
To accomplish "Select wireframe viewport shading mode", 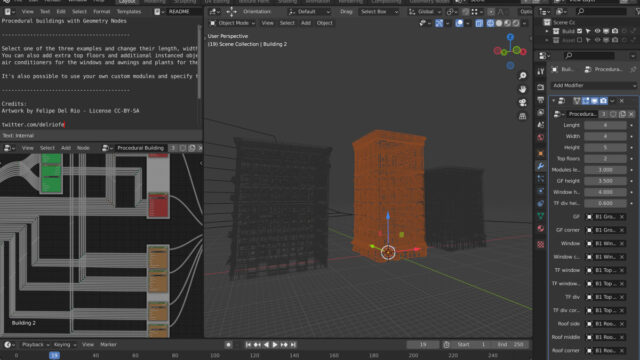I will tap(490, 23).
